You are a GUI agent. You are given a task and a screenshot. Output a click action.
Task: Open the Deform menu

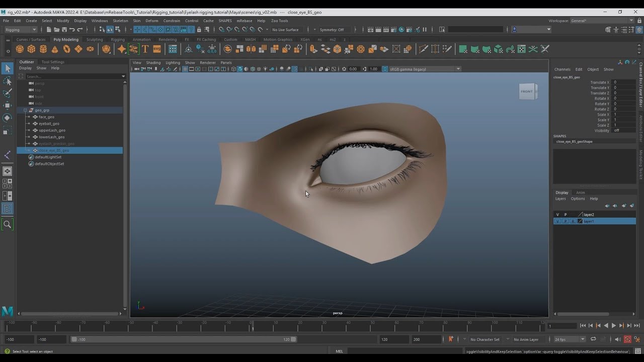point(151,21)
